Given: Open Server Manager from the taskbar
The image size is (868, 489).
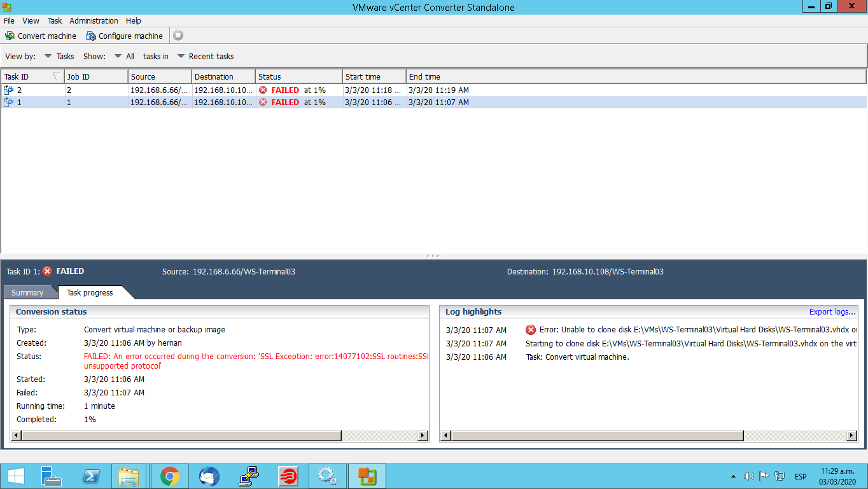Looking at the screenshot, I should [51, 476].
